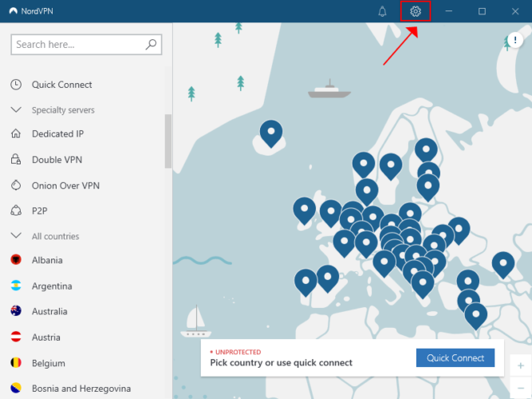Select the Sweden map pin
The width and height of the screenshot is (532, 399).
[391, 167]
